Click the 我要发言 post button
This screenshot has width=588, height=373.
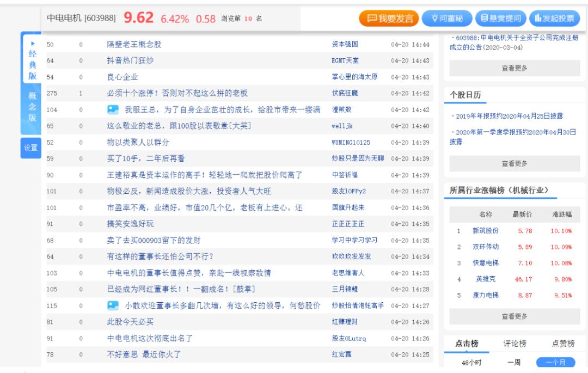[x=388, y=19]
